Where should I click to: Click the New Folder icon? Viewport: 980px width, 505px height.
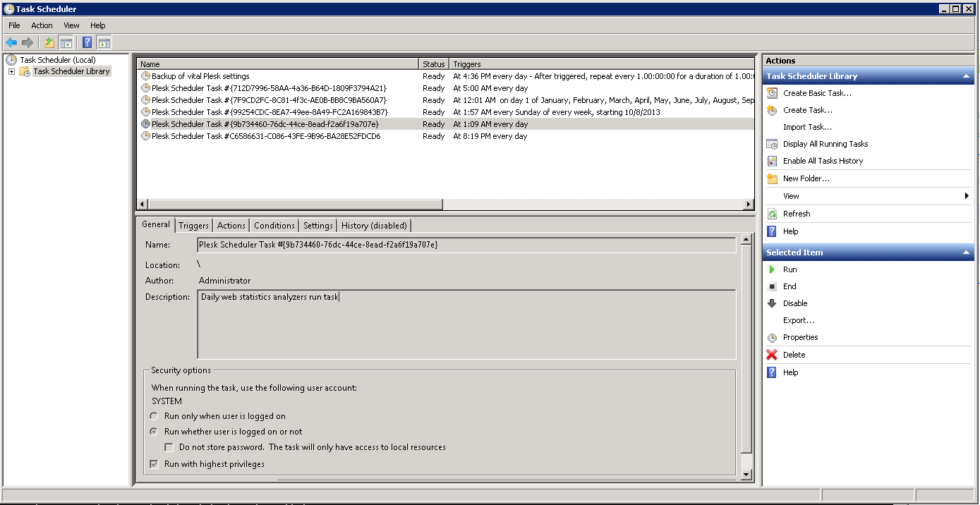tap(772, 178)
